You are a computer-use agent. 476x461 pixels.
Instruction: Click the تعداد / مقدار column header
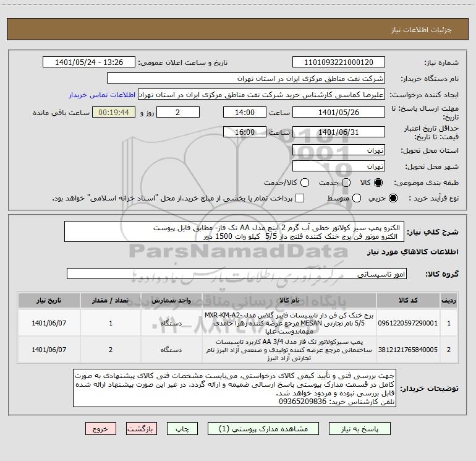coord(111,300)
